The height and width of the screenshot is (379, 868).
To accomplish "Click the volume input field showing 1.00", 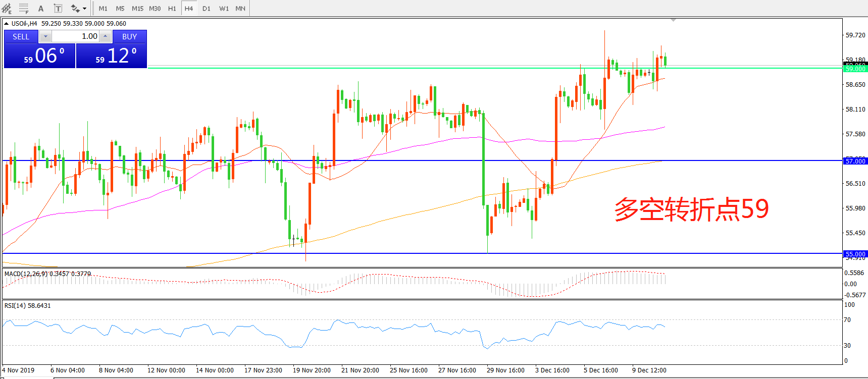I will pos(75,36).
